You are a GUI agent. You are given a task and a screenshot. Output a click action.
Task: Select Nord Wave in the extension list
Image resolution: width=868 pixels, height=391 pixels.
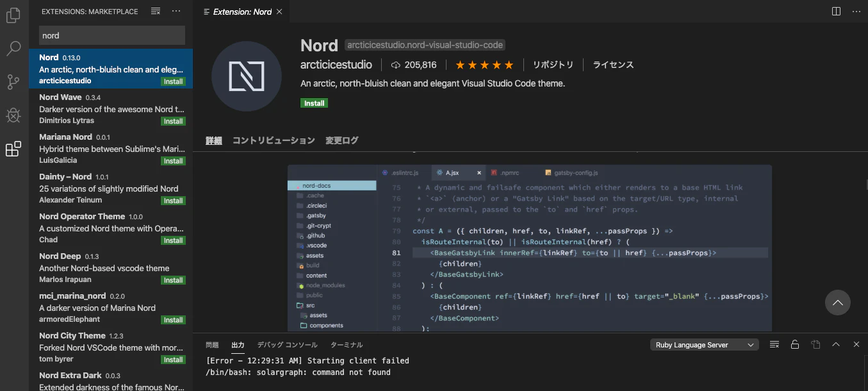coord(111,109)
